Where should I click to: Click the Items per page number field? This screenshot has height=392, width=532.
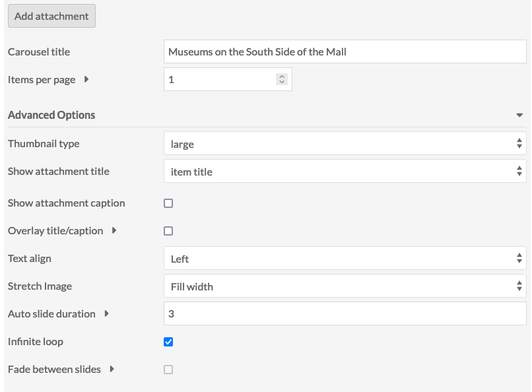(x=228, y=79)
